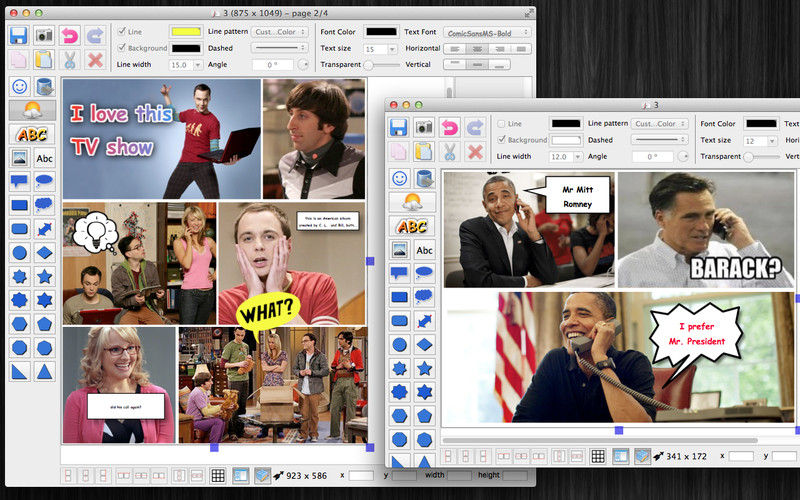The image size is (800, 500).
Task: Click redo arrow in back window
Action: point(95,35)
